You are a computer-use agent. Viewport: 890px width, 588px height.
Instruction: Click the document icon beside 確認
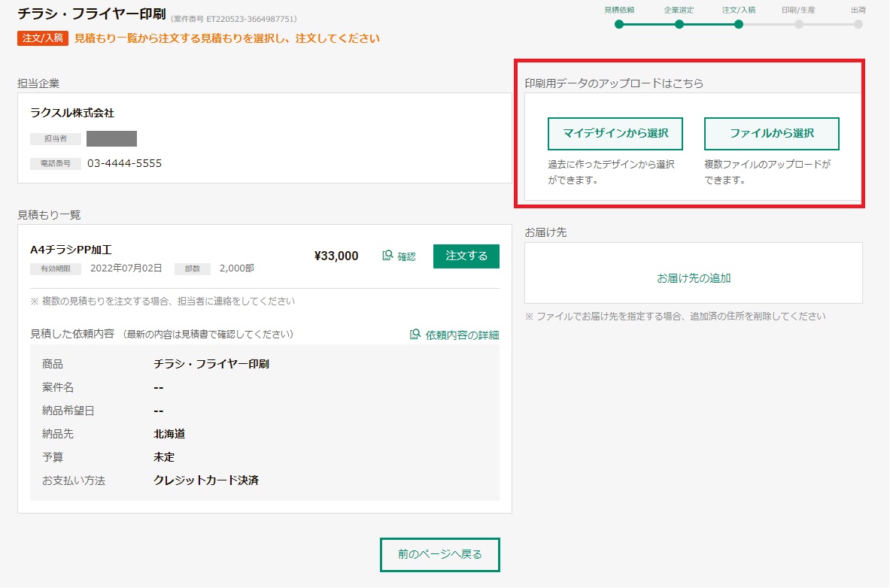click(387, 256)
